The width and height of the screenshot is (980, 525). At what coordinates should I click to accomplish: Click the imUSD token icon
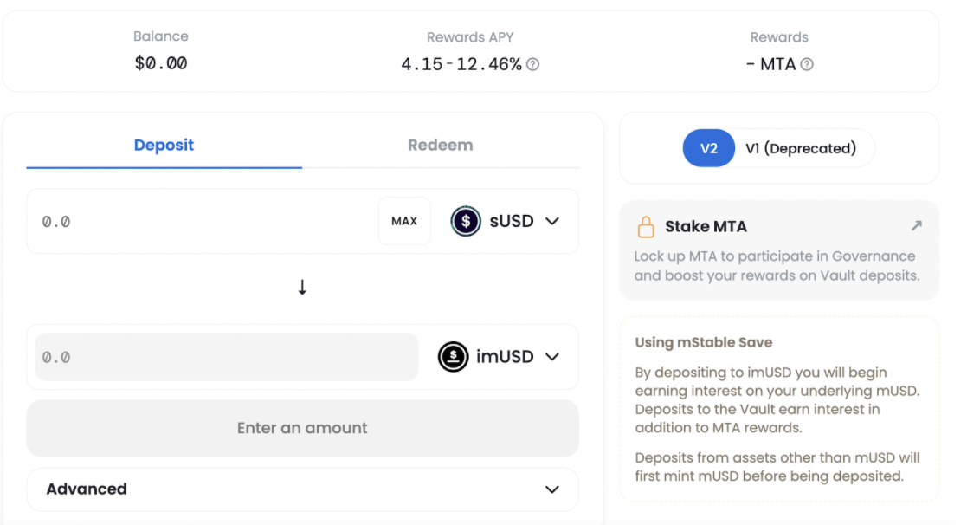(x=453, y=357)
